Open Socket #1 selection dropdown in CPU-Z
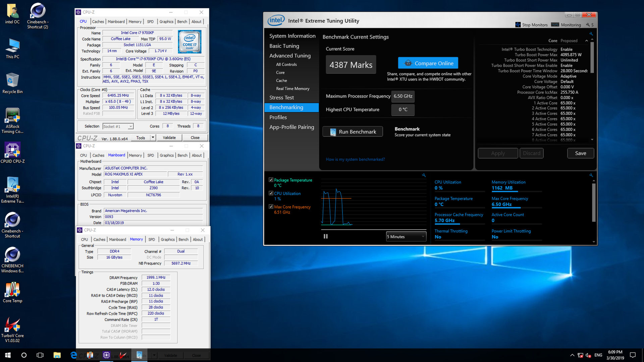This screenshot has width=644, height=362. click(118, 126)
